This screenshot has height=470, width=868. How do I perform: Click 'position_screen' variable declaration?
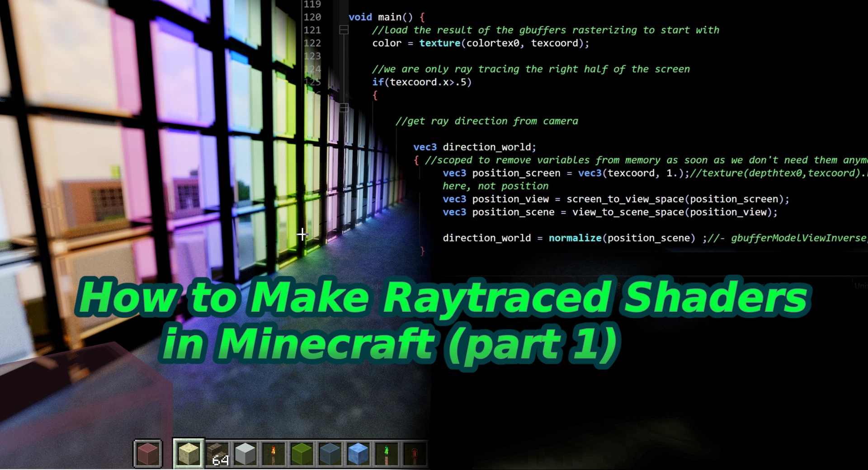coord(516,173)
